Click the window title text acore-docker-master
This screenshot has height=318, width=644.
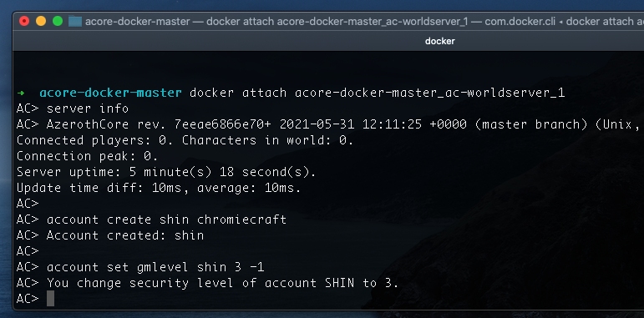[x=138, y=22]
